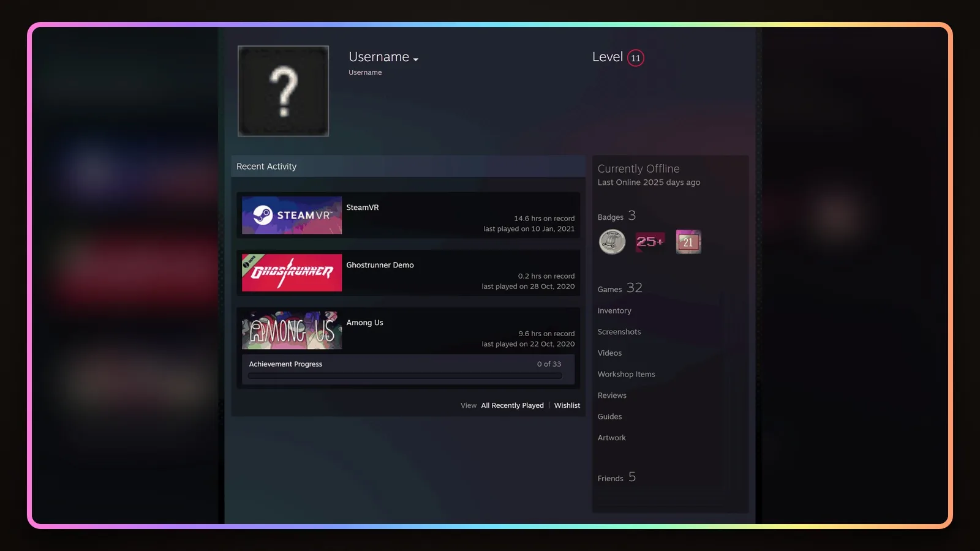The height and width of the screenshot is (551, 980).
Task: Click the '14.6 hrs on record' text
Action: pos(544,219)
